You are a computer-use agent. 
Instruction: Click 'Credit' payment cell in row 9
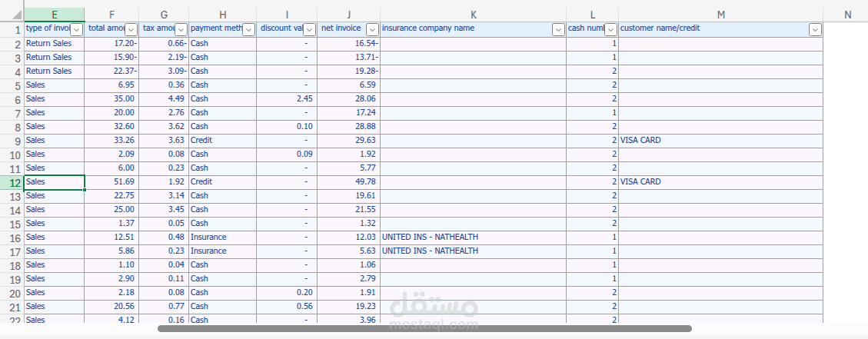[222, 140]
